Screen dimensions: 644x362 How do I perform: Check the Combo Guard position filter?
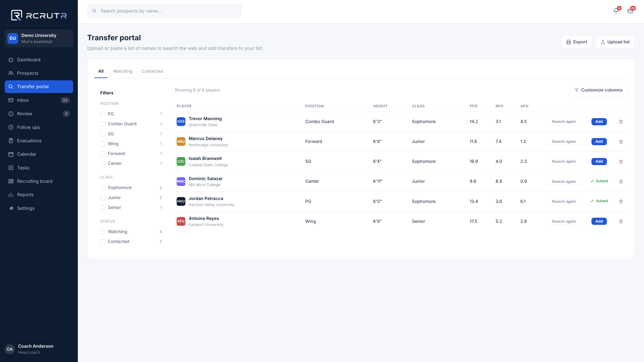pyautogui.click(x=102, y=124)
